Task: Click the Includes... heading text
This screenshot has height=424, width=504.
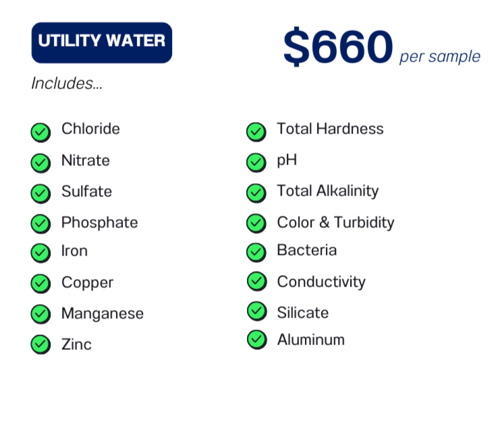Action: click(67, 84)
